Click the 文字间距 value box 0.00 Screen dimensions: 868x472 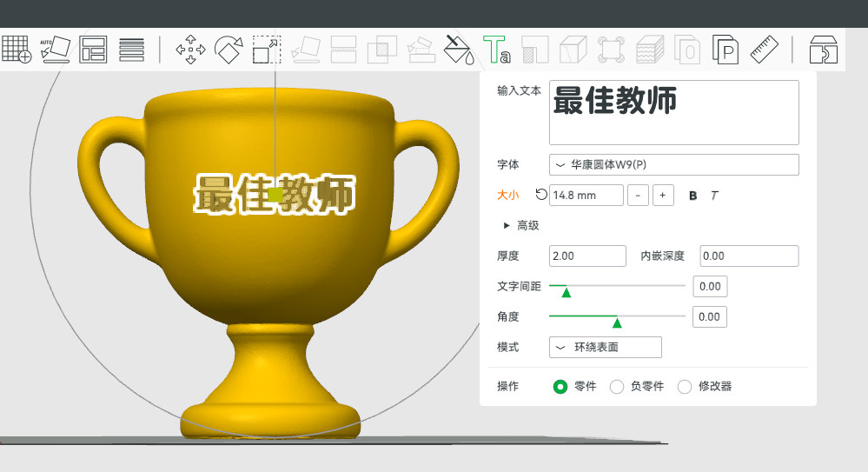[710, 286]
